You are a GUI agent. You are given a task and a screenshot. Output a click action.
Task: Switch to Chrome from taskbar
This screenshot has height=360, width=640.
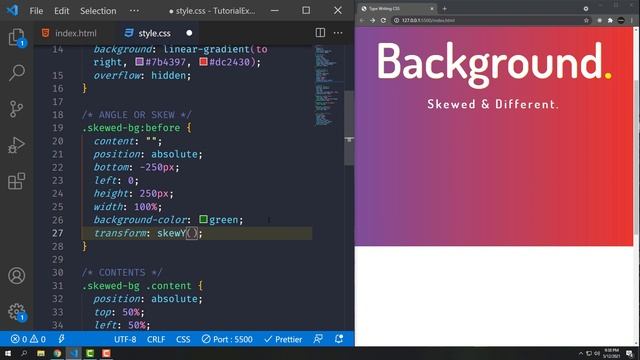[57, 353]
